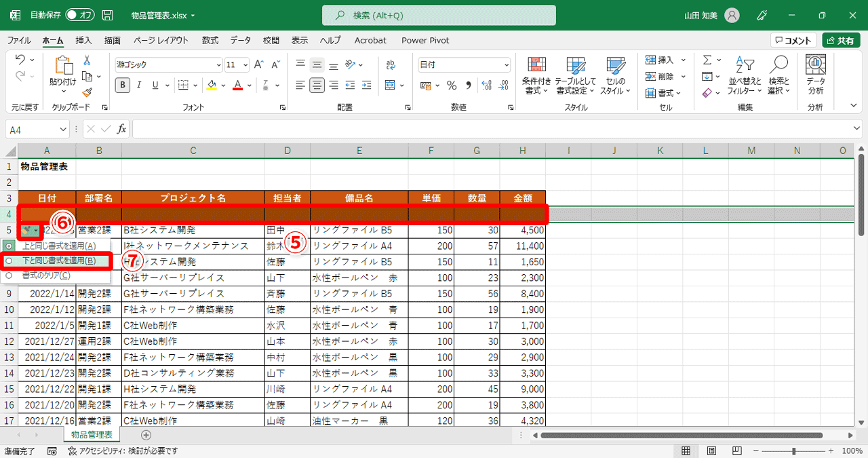This screenshot has height=458, width=868.
Task: Open the font name dropdown
Action: click(x=219, y=64)
